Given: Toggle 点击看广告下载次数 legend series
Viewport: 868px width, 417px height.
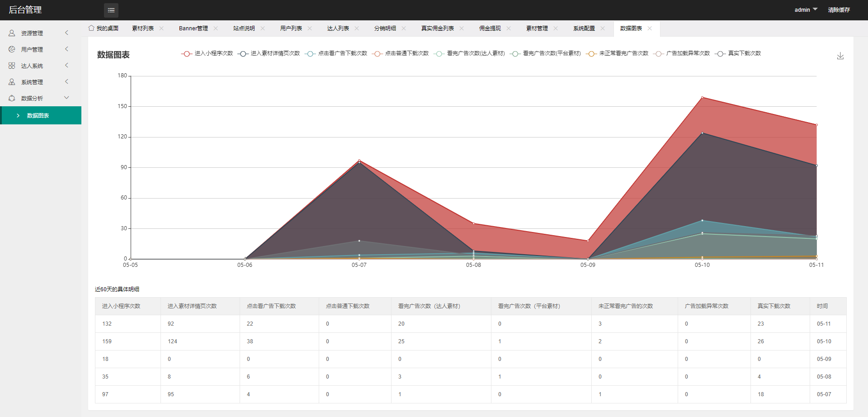Looking at the screenshot, I should click(x=336, y=53).
